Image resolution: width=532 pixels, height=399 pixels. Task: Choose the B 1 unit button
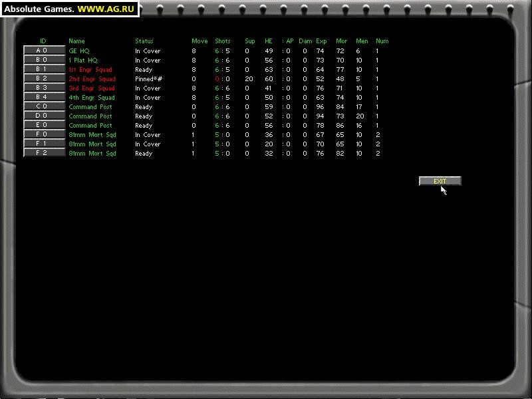[44, 69]
